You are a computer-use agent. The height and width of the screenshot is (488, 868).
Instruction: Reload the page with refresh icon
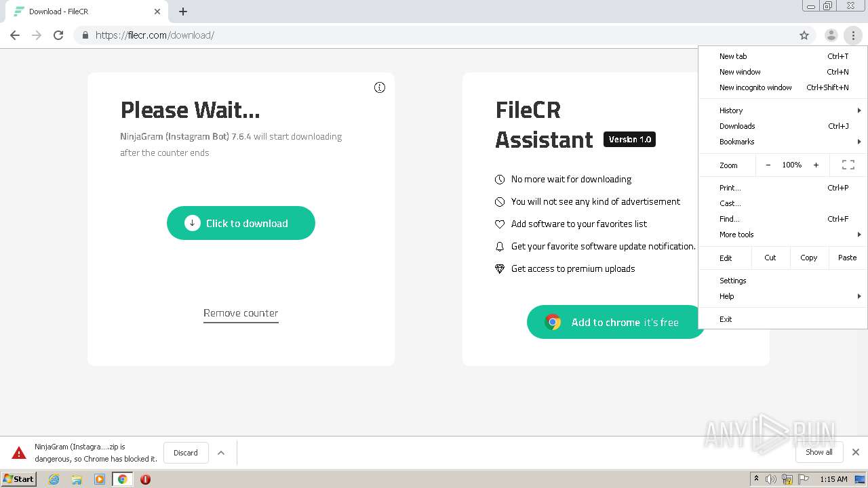58,35
